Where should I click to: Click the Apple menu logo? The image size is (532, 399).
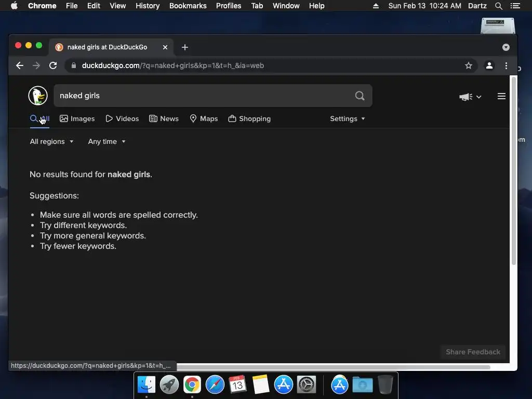[x=14, y=6]
